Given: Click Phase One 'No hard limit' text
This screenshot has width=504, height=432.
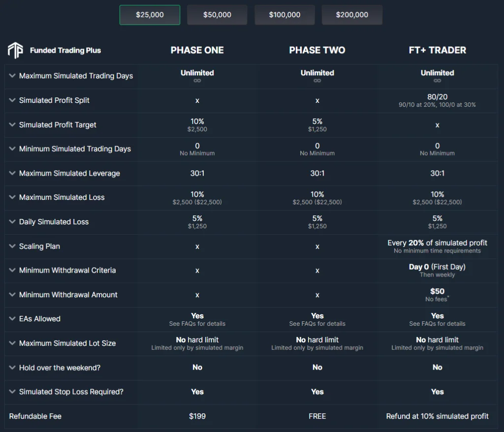Looking at the screenshot, I should [197, 340].
